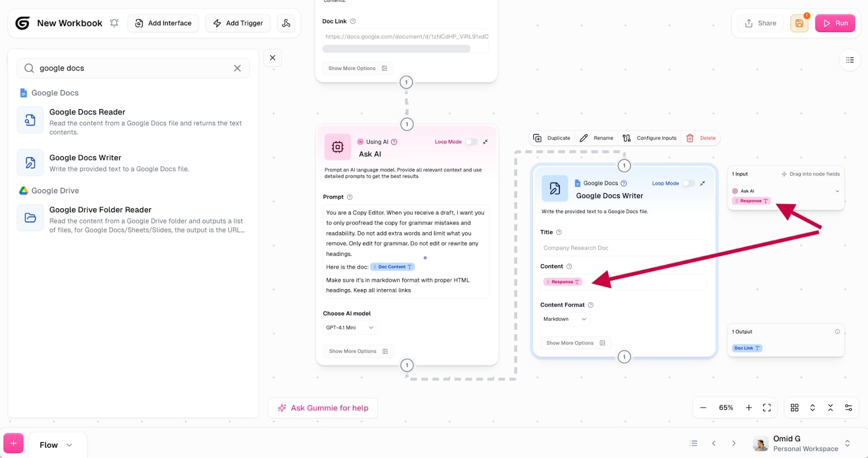This screenshot has height=458, width=868.
Task: Click Doc Content chip in prompt
Action: pos(392,267)
